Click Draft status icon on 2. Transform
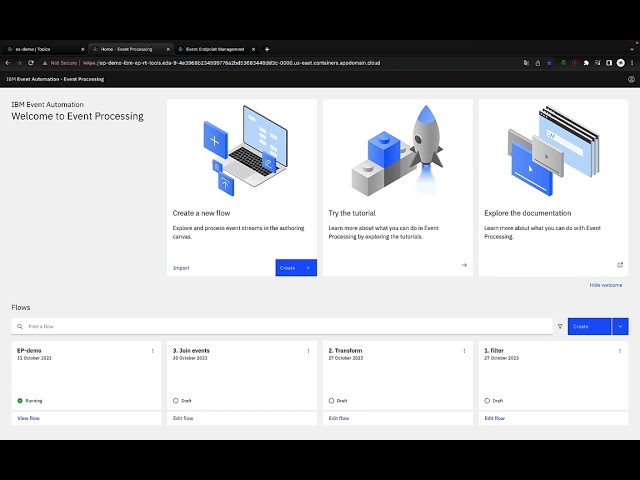 click(x=331, y=401)
